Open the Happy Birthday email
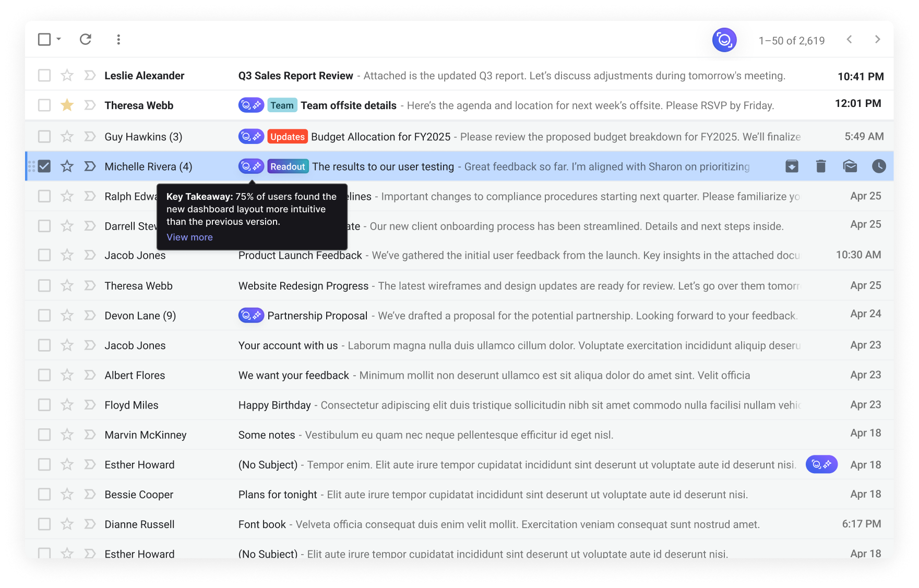This screenshot has width=919, height=588. pyautogui.click(x=459, y=405)
